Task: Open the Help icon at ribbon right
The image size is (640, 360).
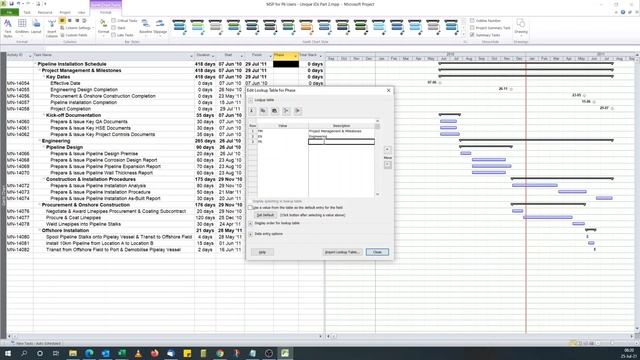Action: click(x=623, y=12)
